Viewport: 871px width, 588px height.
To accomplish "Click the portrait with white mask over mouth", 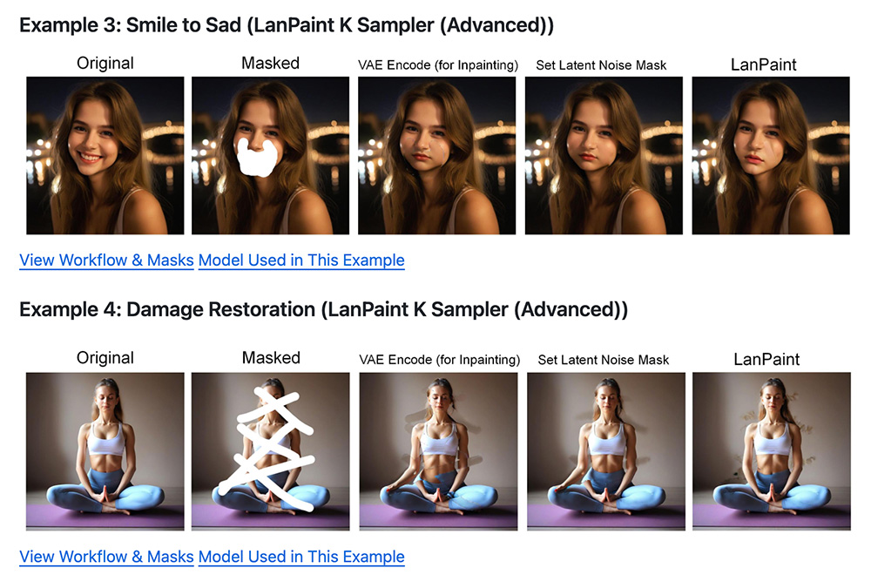I will tap(270, 155).
